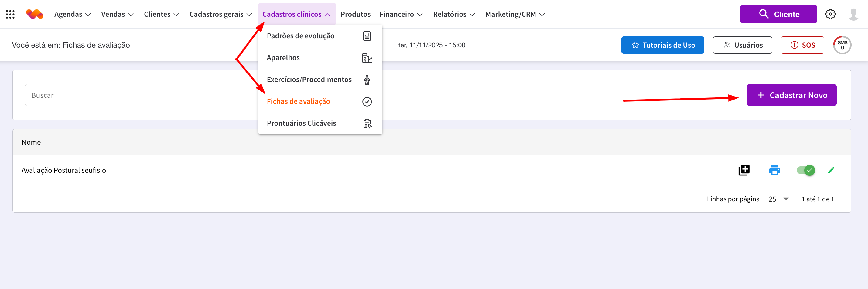The height and width of the screenshot is (289, 868).
Task: Click the Cadastrar Novo button
Action: coord(791,95)
